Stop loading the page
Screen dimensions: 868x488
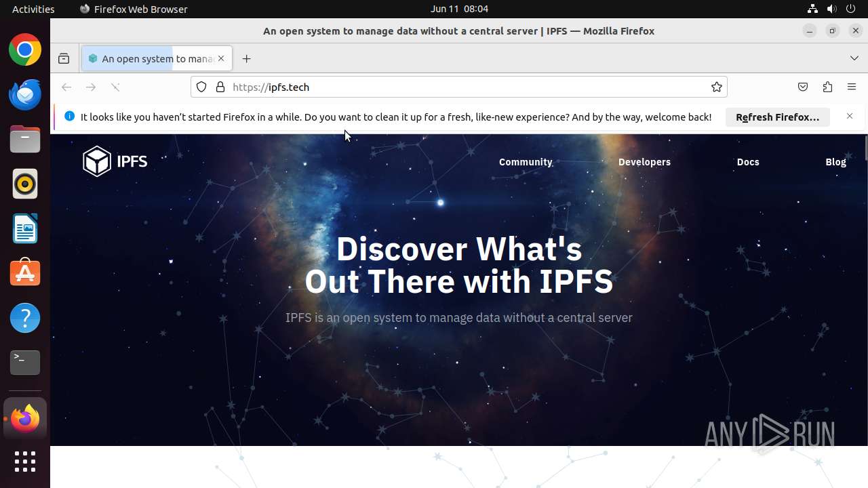115,87
